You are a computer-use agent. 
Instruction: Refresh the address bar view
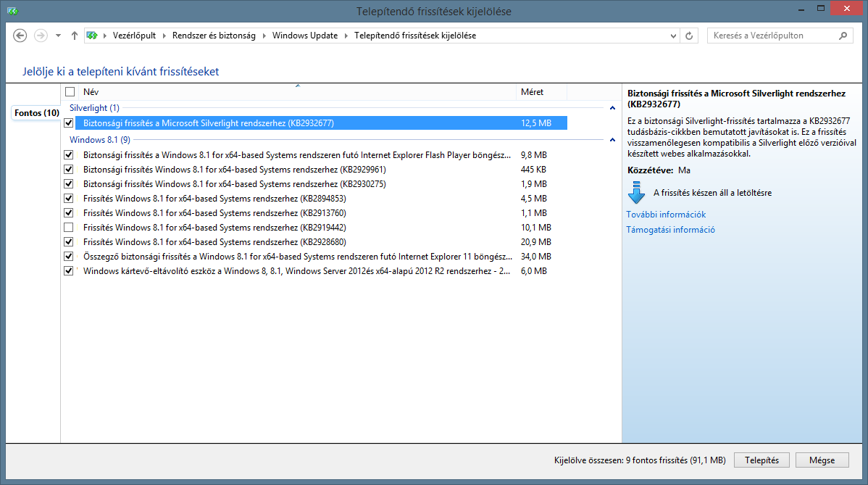pyautogui.click(x=689, y=36)
